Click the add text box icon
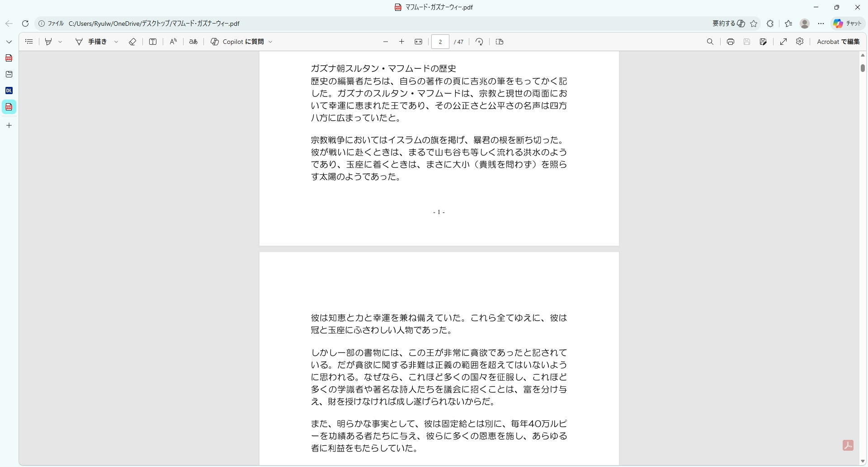Image resolution: width=868 pixels, height=467 pixels. tap(153, 42)
